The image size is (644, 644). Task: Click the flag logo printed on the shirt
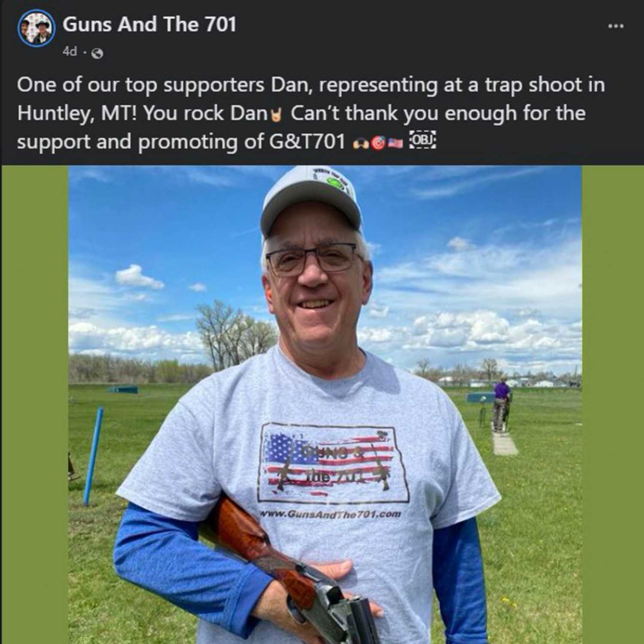333,463
